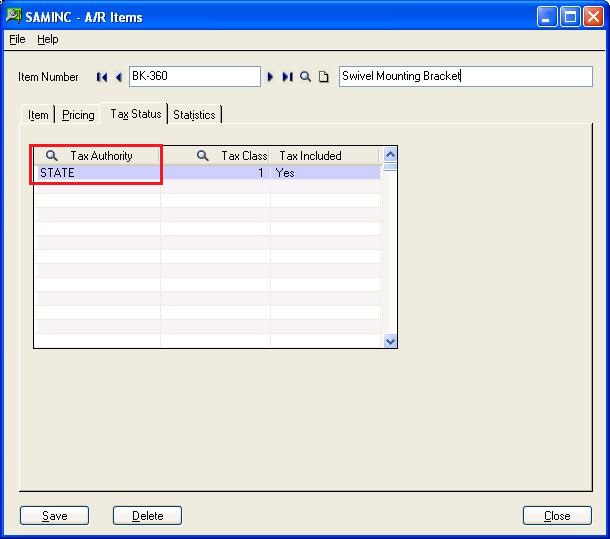Screen dimensions: 610x539
Task: Open the Tax Class column finder
Action: (202, 156)
